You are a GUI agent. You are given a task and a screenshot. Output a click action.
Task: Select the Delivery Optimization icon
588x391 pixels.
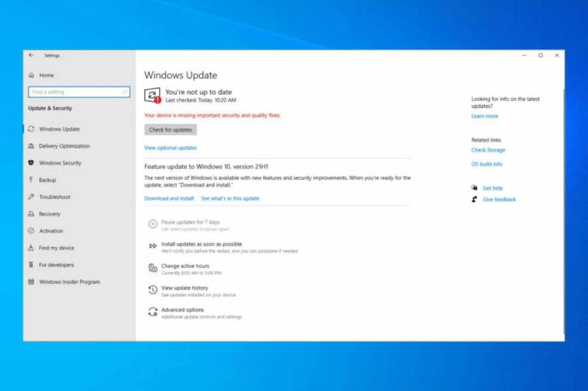click(x=31, y=146)
